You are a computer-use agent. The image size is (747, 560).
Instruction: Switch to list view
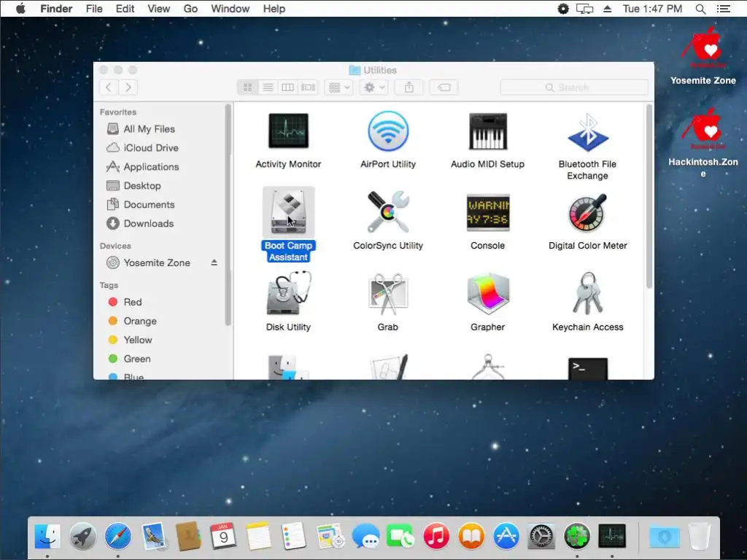click(268, 87)
